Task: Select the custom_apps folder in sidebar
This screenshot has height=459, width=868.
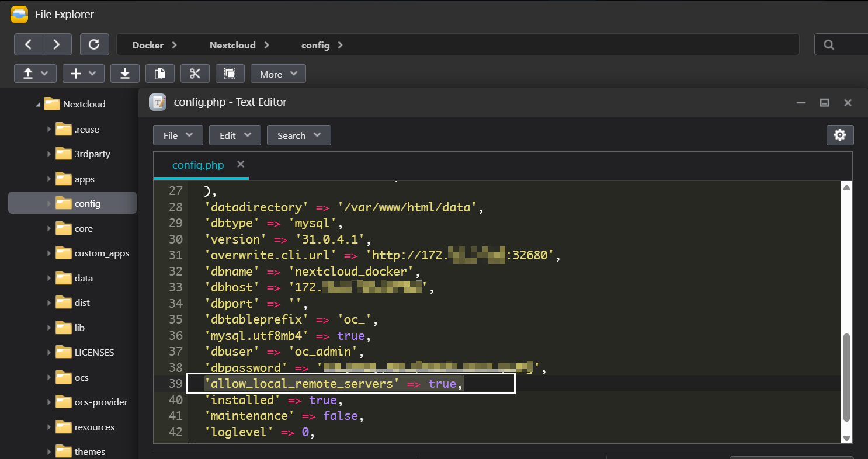Action: [x=102, y=253]
